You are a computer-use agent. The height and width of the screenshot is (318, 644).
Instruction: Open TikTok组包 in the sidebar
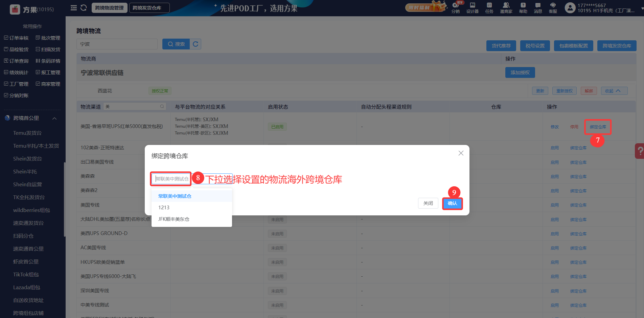pyautogui.click(x=26, y=275)
